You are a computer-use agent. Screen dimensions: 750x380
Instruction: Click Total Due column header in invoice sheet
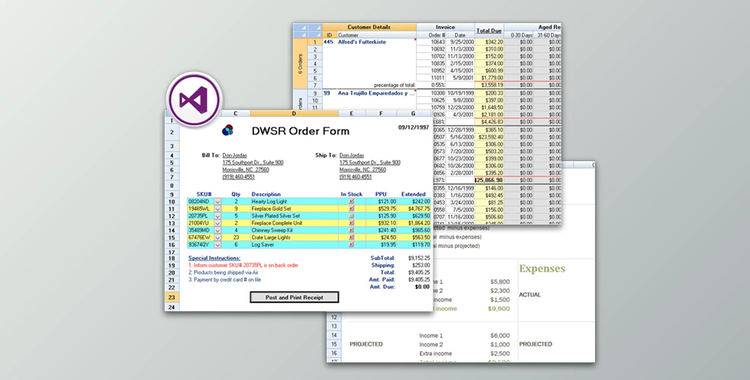point(489,31)
